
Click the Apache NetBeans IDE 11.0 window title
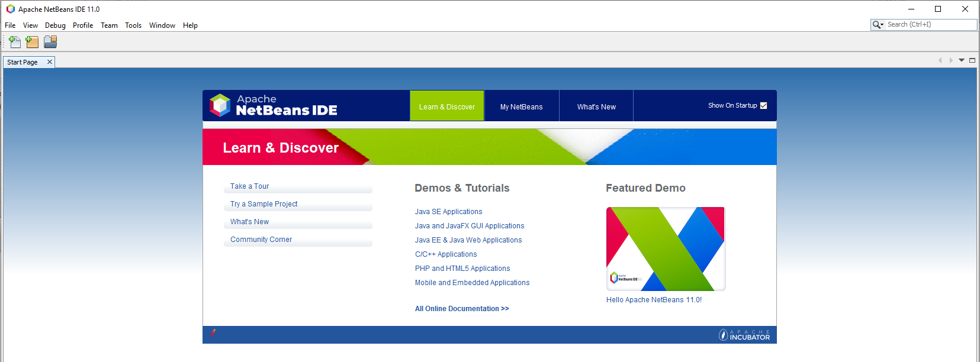(59, 9)
